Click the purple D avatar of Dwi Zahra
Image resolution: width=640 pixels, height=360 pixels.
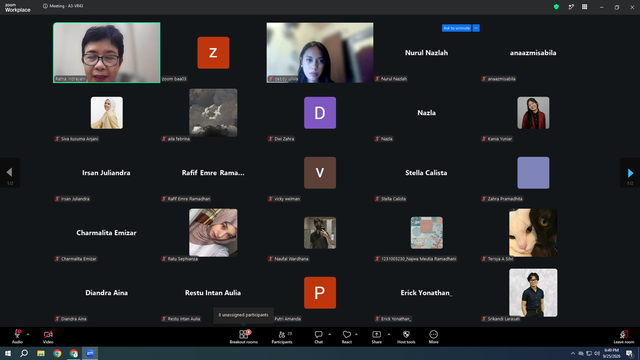[x=320, y=113]
